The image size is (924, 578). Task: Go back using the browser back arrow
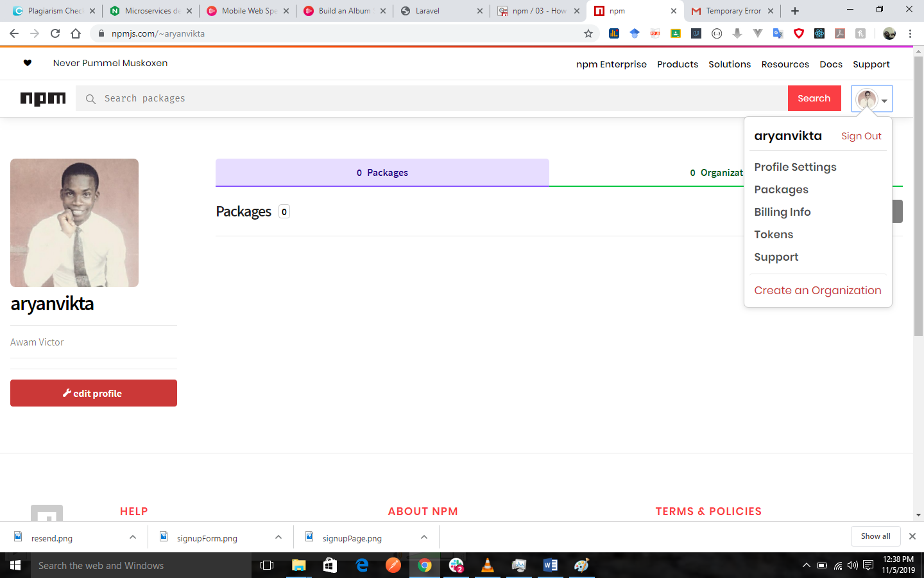pos(14,33)
